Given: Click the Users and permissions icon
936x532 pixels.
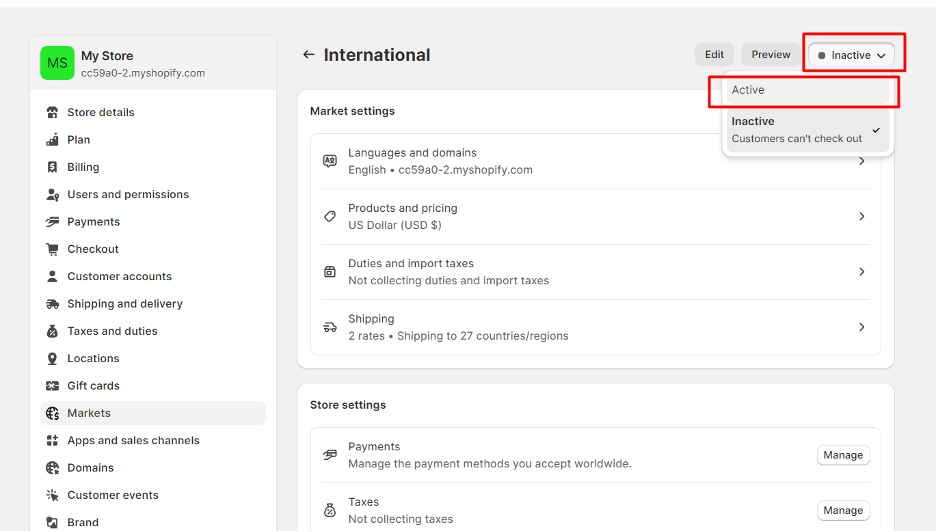Looking at the screenshot, I should click(x=53, y=195).
